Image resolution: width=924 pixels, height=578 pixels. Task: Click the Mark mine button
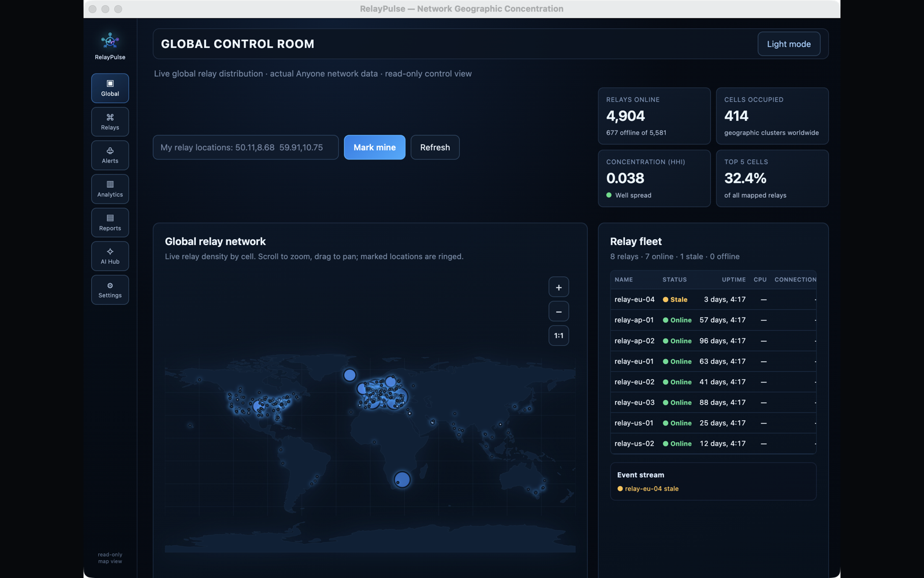[x=374, y=147]
